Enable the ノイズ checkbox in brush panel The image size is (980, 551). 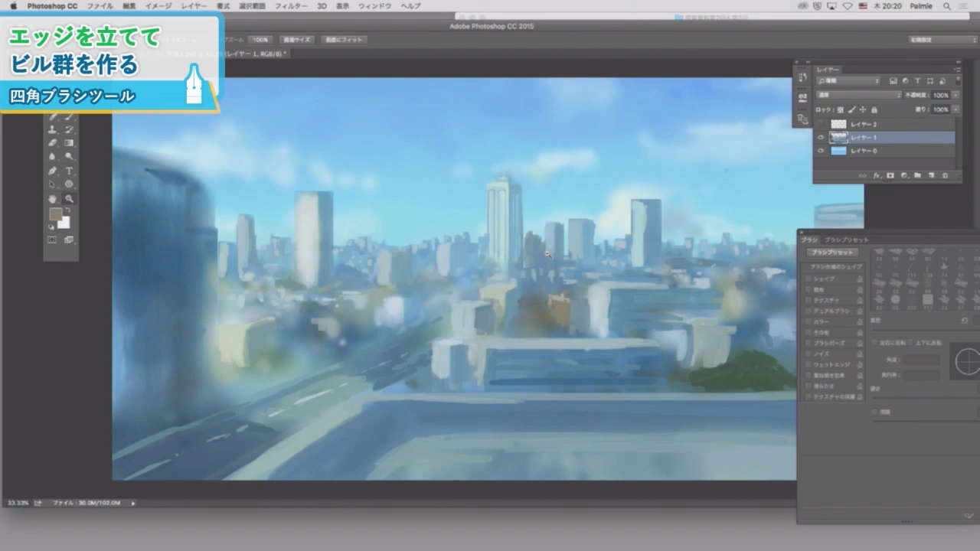pyautogui.click(x=807, y=354)
